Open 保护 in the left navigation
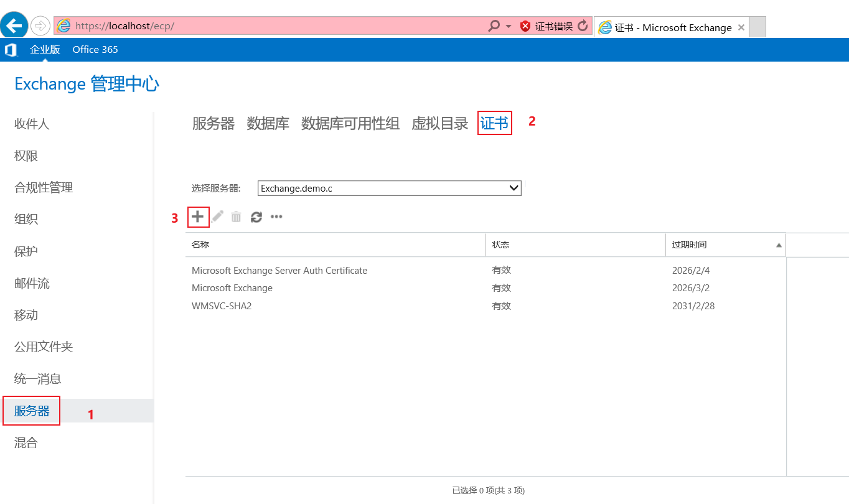 coord(26,251)
